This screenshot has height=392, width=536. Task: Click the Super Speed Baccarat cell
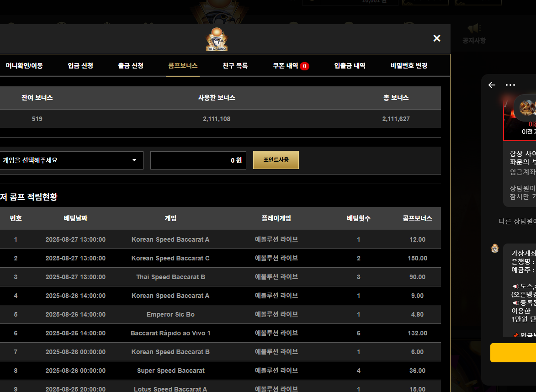pyautogui.click(x=170, y=371)
